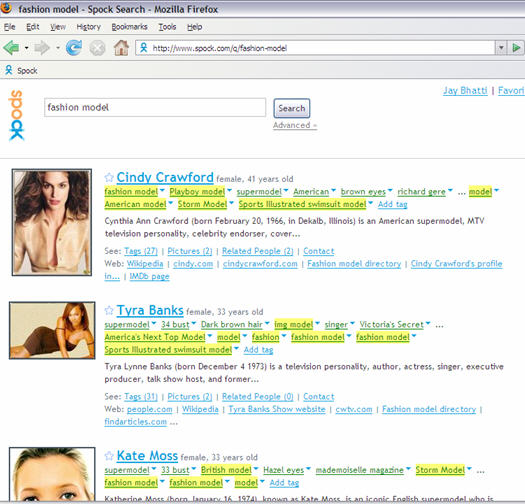Open the Jay Bhatti account link

pos(465,90)
